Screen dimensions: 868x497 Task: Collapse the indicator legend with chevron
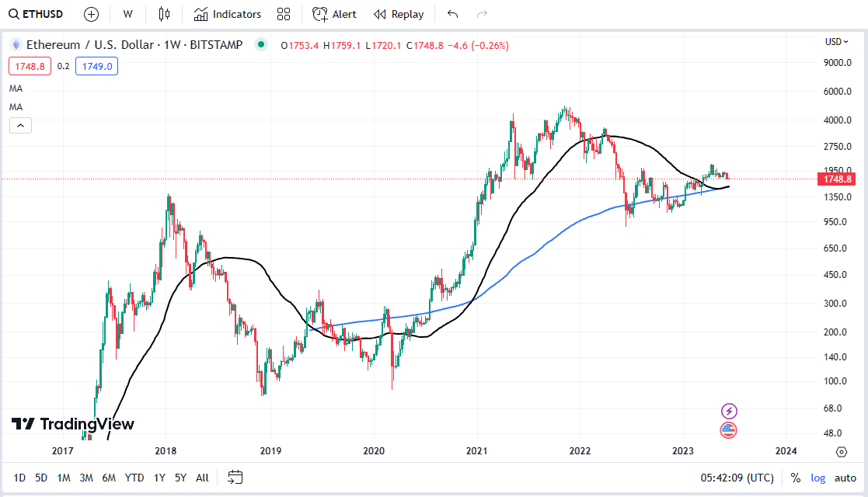(x=20, y=126)
